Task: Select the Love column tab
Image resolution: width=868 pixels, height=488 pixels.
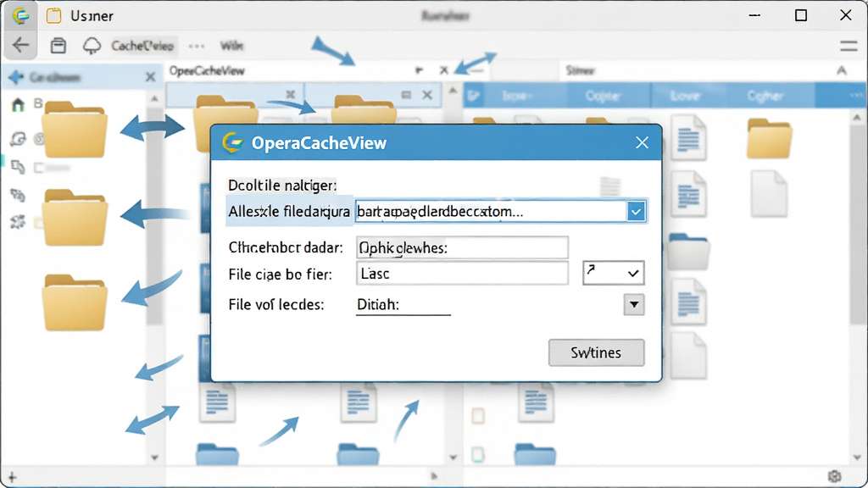Action: (685, 96)
